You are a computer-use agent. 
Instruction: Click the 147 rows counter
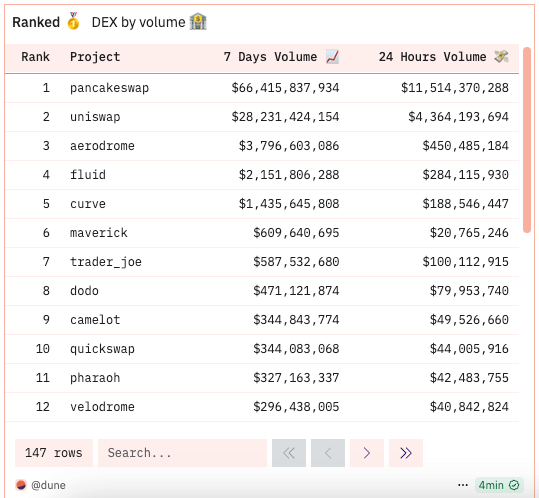(54, 453)
